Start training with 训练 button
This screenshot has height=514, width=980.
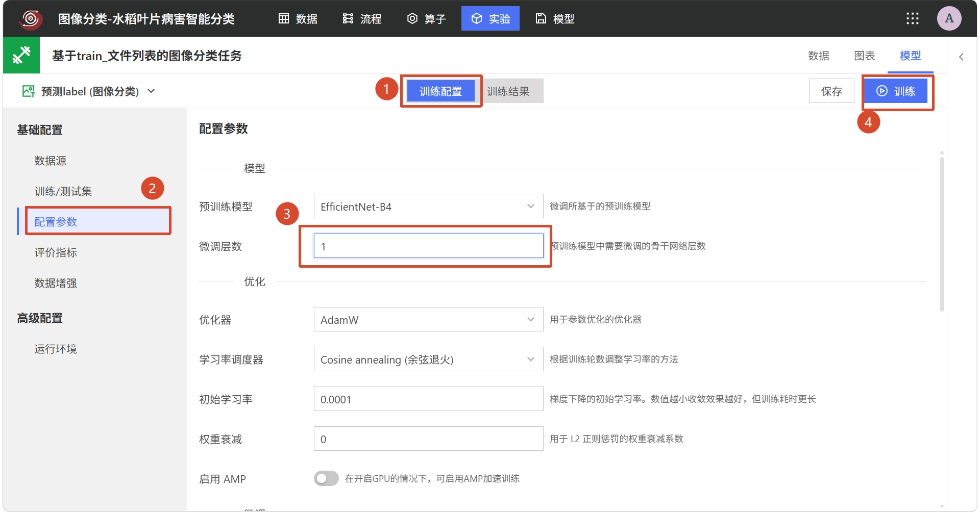tap(896, 91)
